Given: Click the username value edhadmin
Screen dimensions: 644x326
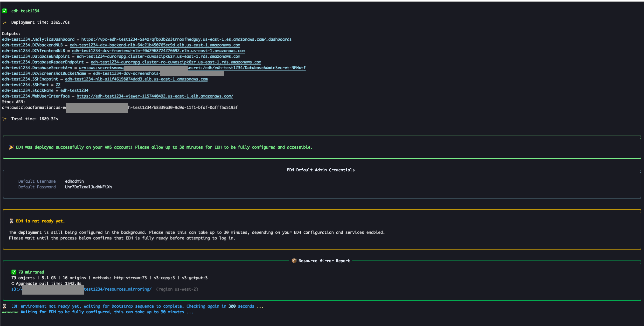Looking at the screenshot, I should click(74, 181).
